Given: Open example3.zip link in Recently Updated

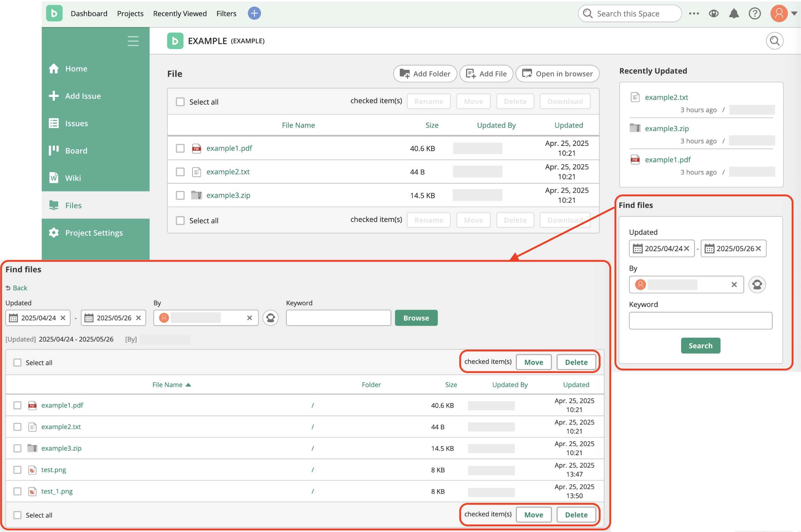Looking at the screenshot, I should click(667, 128).
